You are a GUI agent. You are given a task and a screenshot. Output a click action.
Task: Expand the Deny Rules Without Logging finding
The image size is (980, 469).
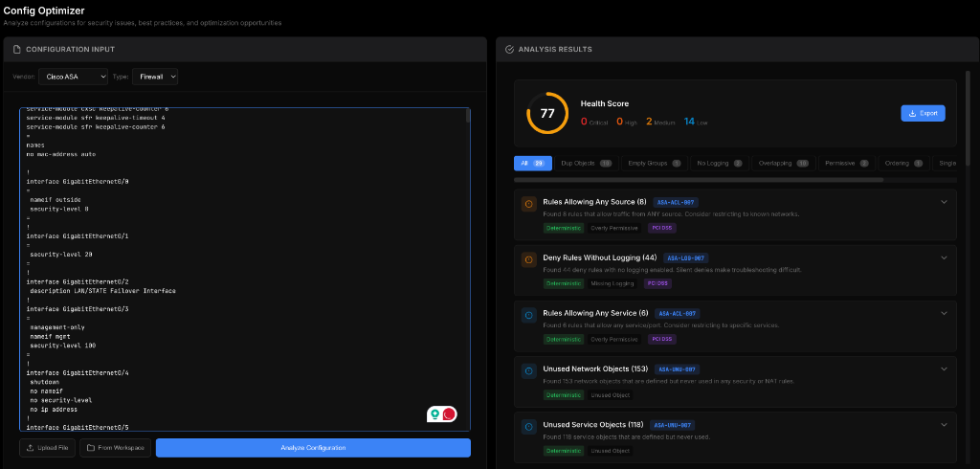(x=944, y=257)
